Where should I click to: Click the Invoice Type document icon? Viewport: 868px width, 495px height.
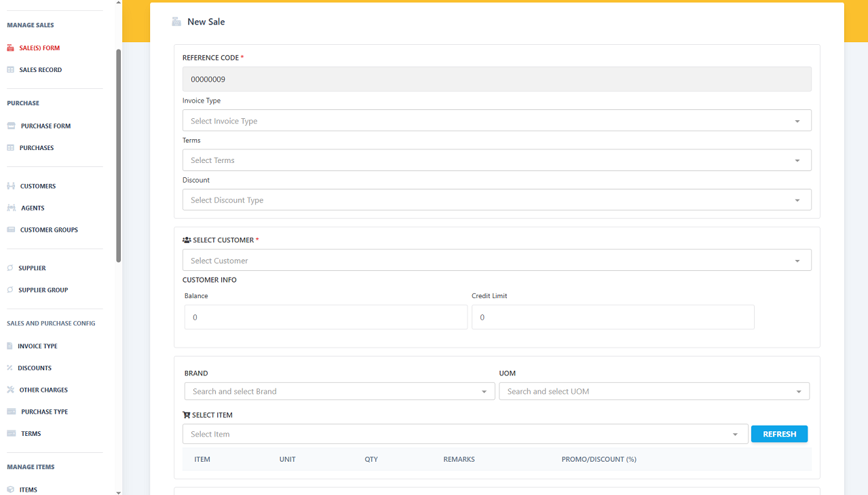click(10, 346)
